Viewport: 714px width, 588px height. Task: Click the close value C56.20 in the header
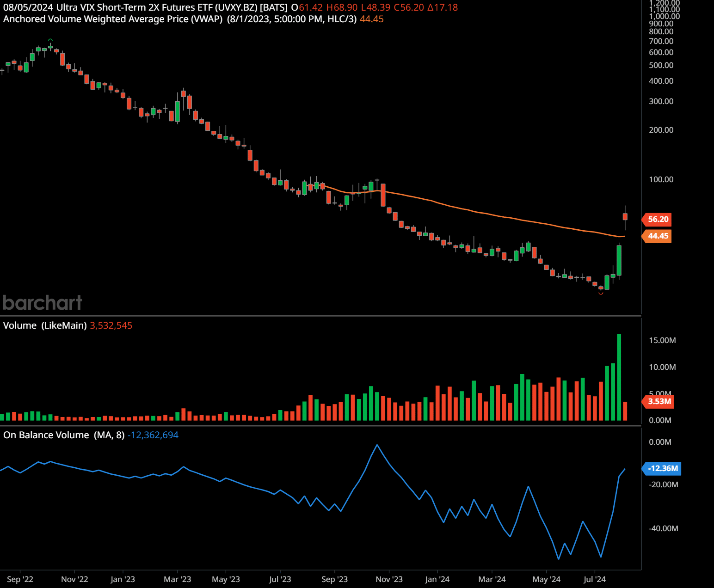(409, 7)
